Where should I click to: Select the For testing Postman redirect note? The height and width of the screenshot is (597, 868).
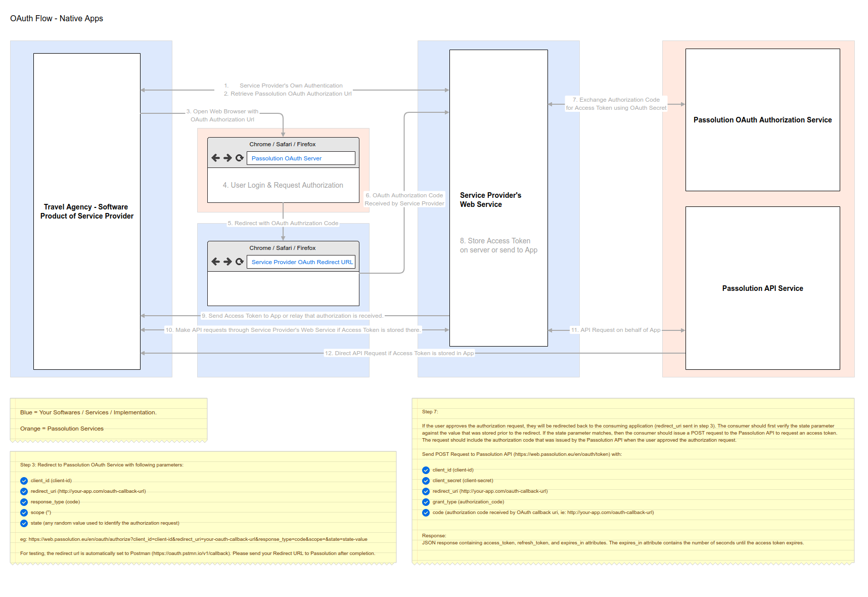(198, 553)
